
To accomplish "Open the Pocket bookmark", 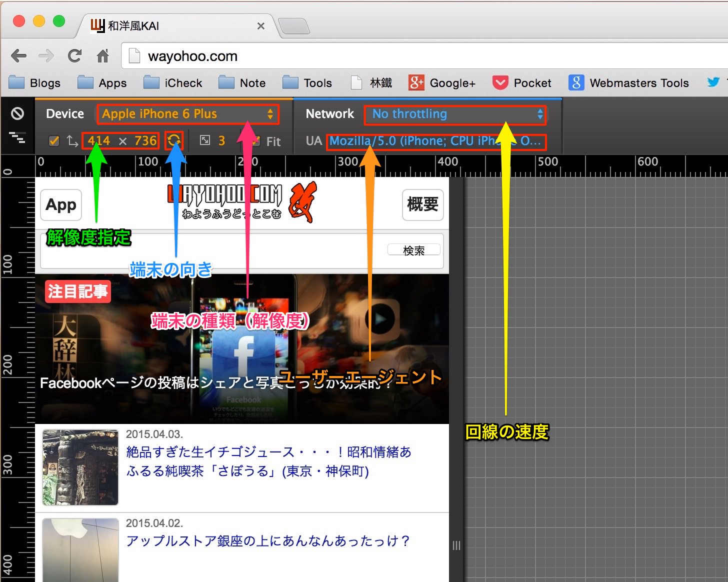I will pyautogui.click(x=522, y=82).
